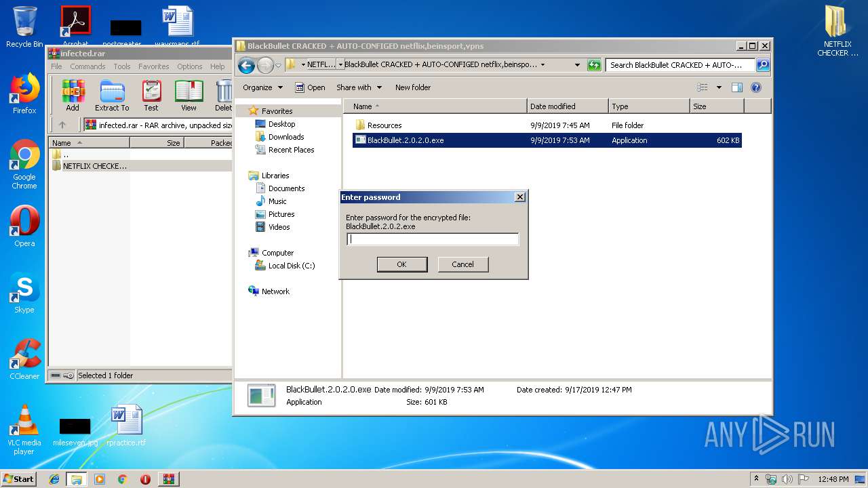Click the Test toolbar icon in WinRAR
Screen dimensions: 868x488
coord(151,95)
